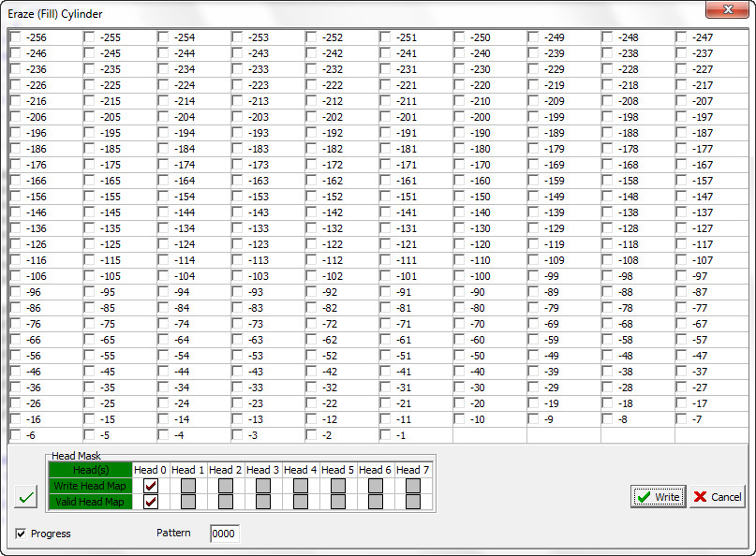Click the Valid Head Map box for Head 3
Image resolution: width=756 pixels, height=556 pixels.
(262, 502)
